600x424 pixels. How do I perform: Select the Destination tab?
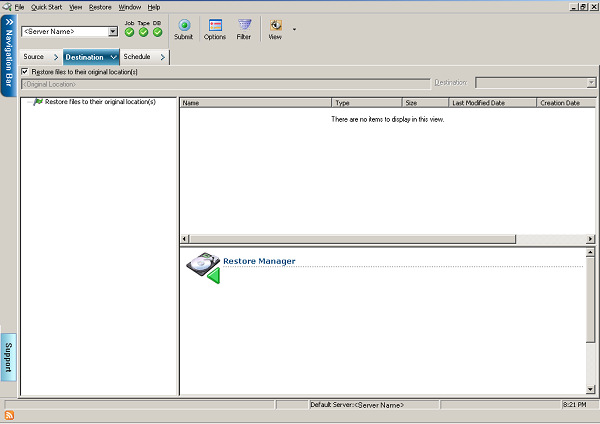click(x=91, y=57)
